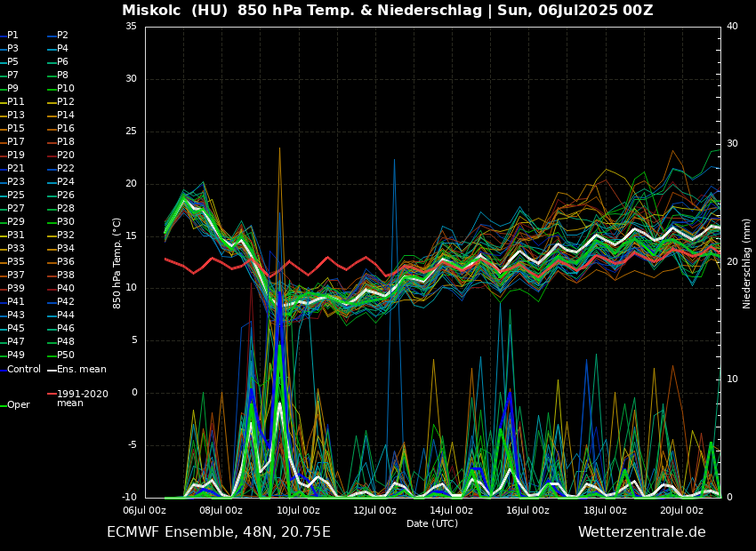756x551 pixels.
Task: Select the P43 legend entry
Action: [x=16, y=315]
